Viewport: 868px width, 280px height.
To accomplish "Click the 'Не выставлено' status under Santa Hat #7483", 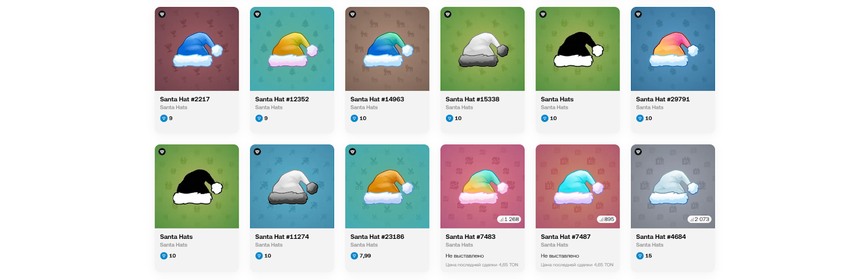I will pos(464,256).
